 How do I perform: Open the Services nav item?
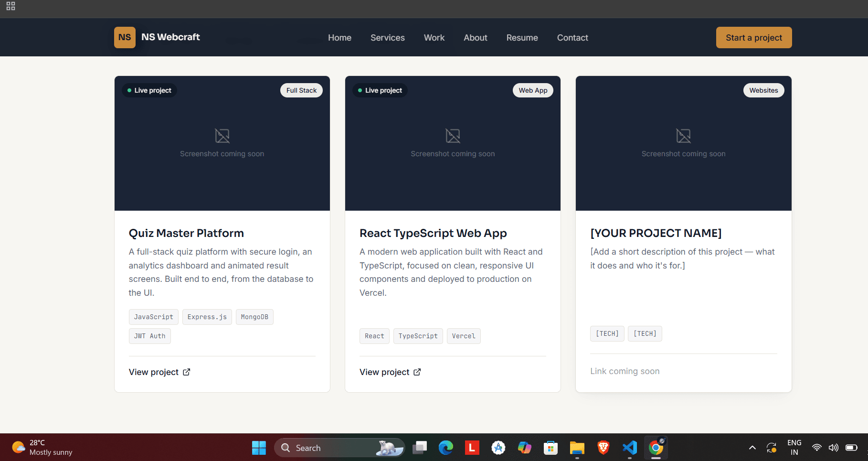click(387, 38)
